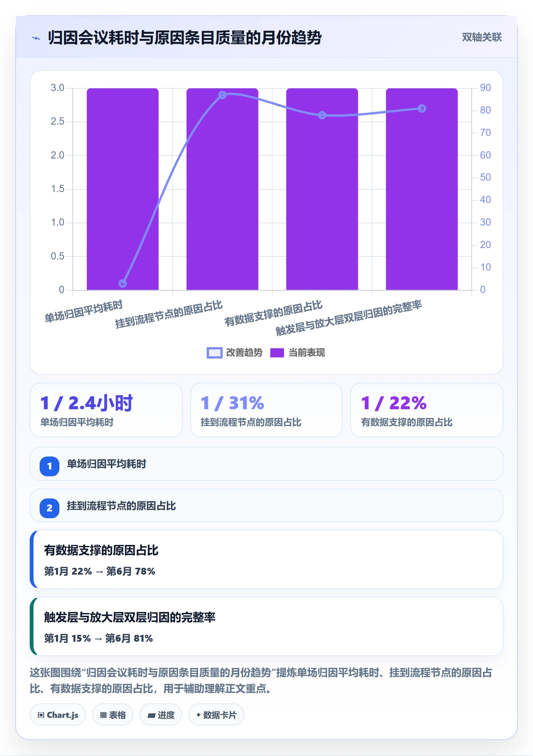Click the 双轴关联 label in header
This screenshot has height=756, width=533.
coord(482,37)
